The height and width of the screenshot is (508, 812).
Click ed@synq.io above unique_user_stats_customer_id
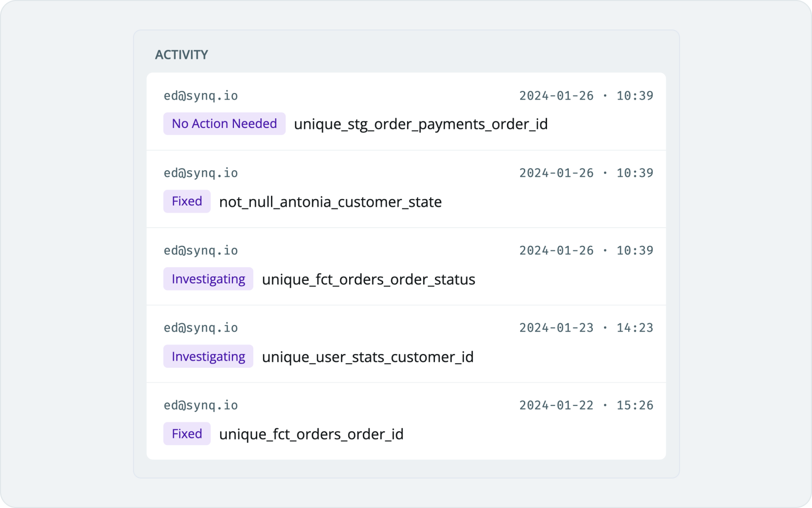pos(200,328)
